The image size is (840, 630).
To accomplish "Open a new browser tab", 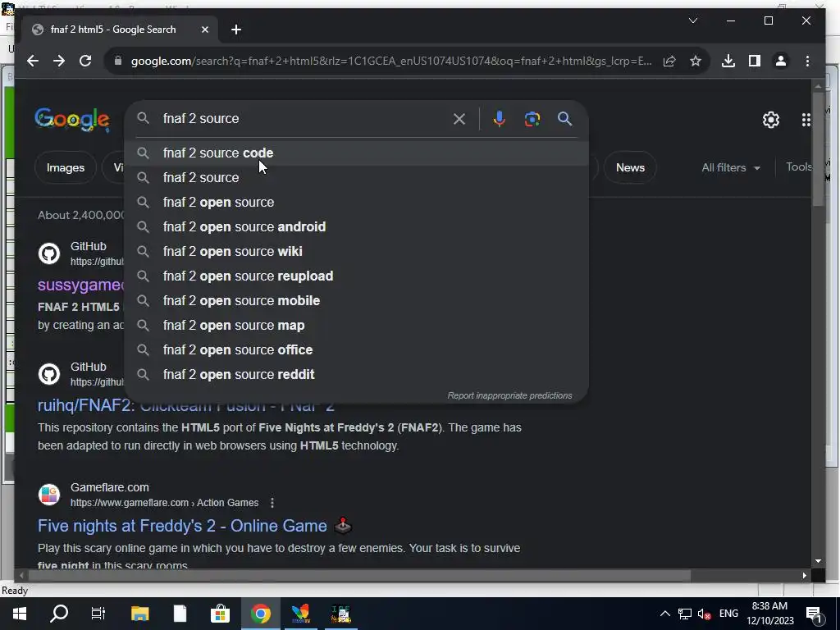I will point(236,30).
